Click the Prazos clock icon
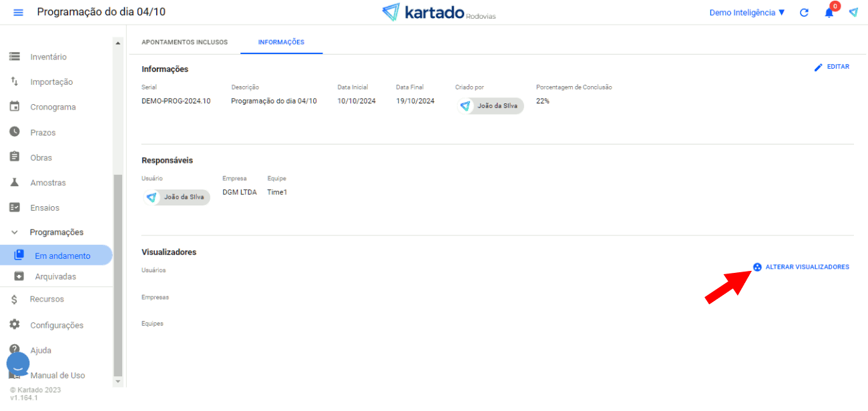Viewport: 868px width, 411px height. pyautogui.click(x=14, y=132)
